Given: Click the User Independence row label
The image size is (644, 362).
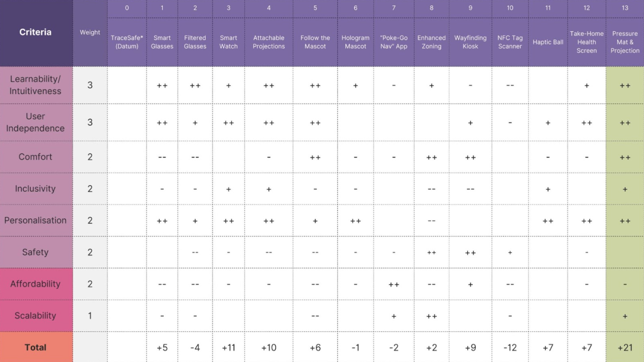Looking at the screenshot, I should point(36,122).
